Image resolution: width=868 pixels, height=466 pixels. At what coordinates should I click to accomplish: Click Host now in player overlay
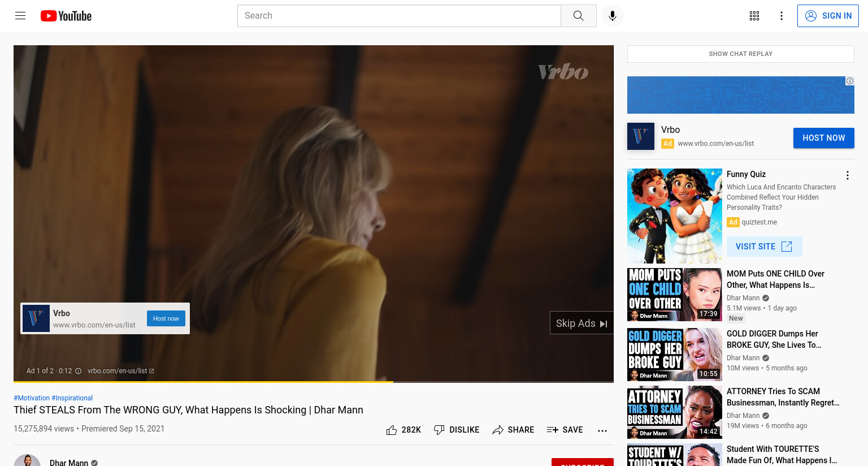pos(166,318)
